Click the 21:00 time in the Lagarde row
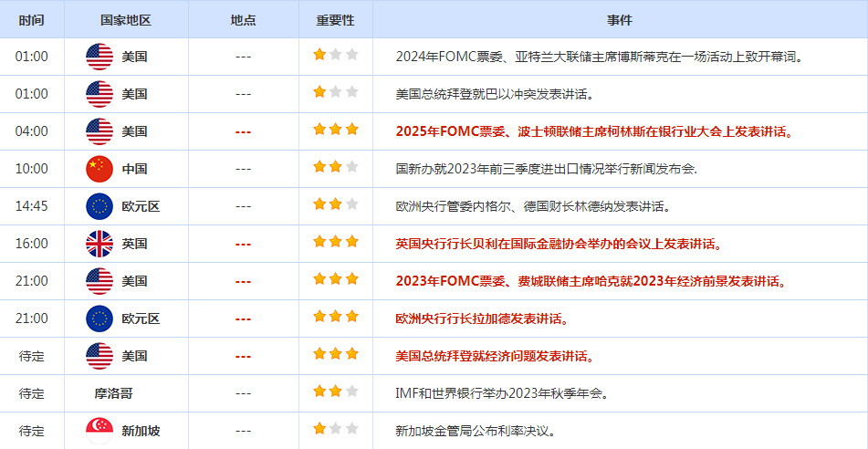The image size is (868, 449). click(32, 318)
